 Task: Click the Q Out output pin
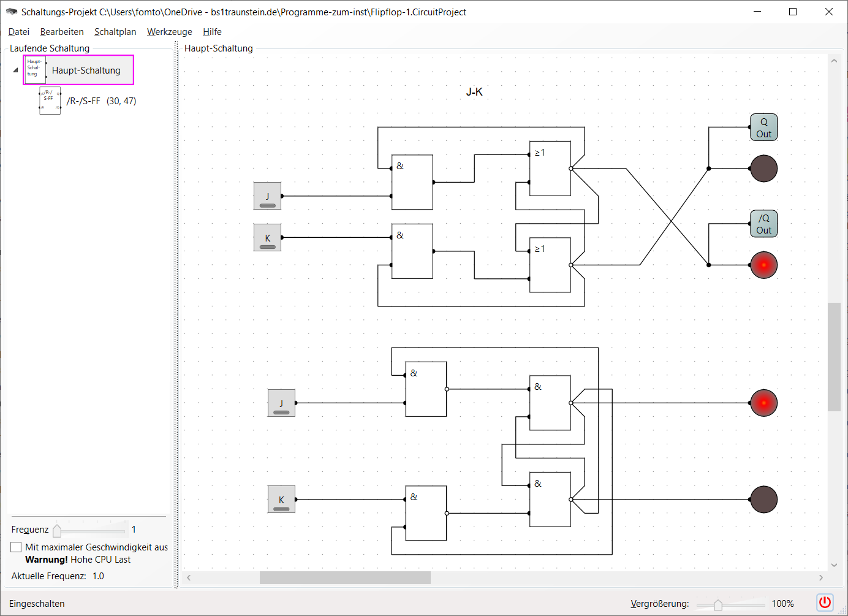pyautogui.click(x=764, y=127)
